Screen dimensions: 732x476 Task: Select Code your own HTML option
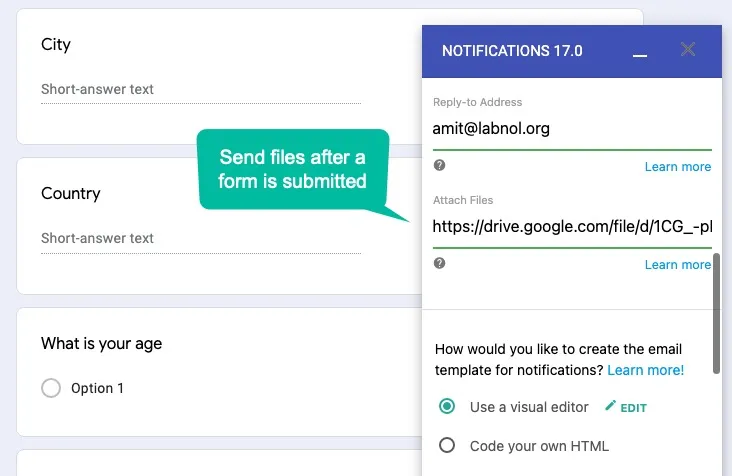(x=447, y=445)
